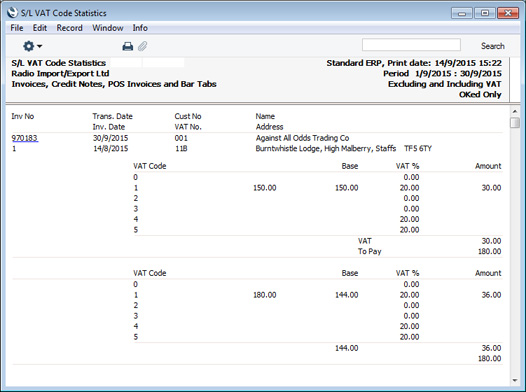Open invoice 970183 link
This screenshot has width=526, height=392.
(x=25, y=138)
